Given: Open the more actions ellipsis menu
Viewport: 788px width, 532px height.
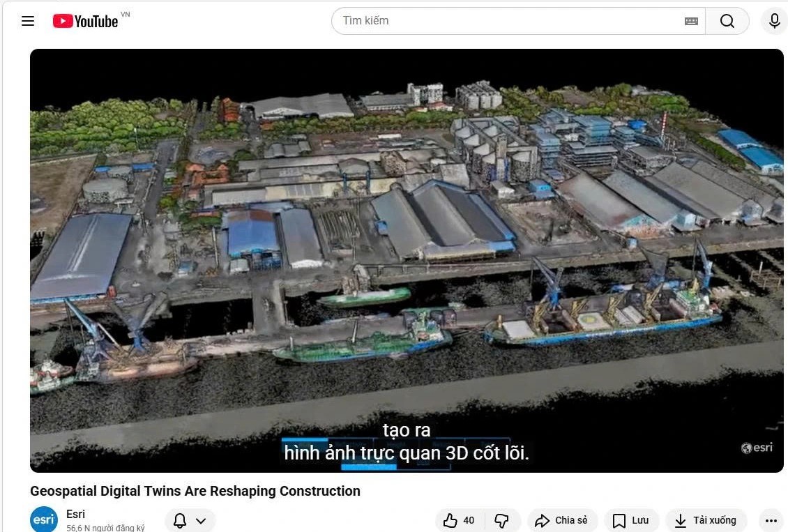Looking at the screenshot, I should tap(771, 520).
